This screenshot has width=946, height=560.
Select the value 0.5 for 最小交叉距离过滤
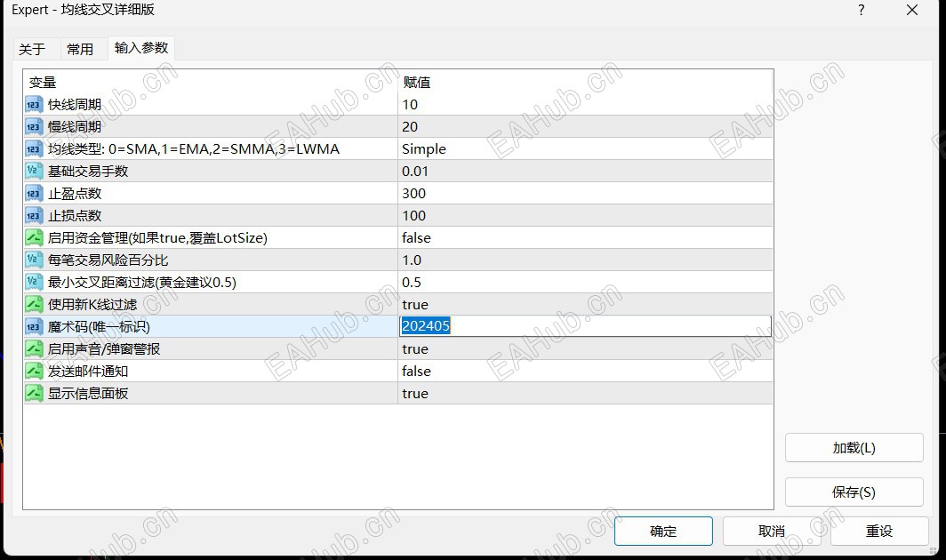412,283
